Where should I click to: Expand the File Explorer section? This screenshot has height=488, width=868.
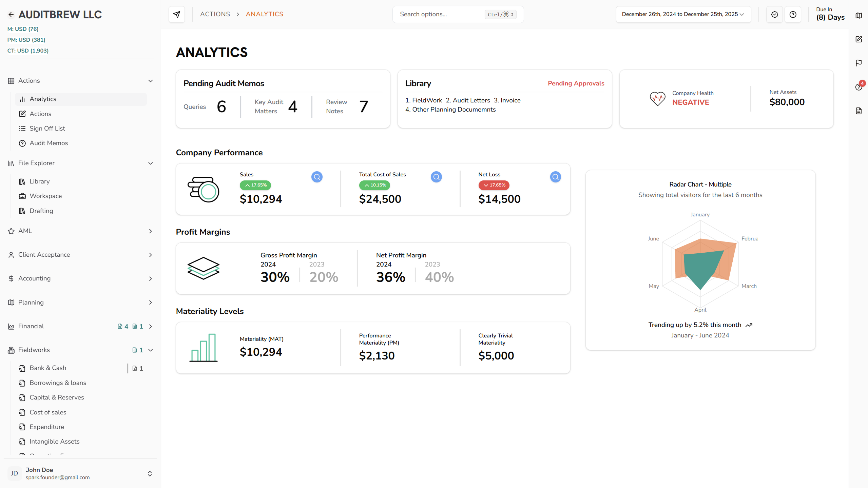tap(150, 163)
